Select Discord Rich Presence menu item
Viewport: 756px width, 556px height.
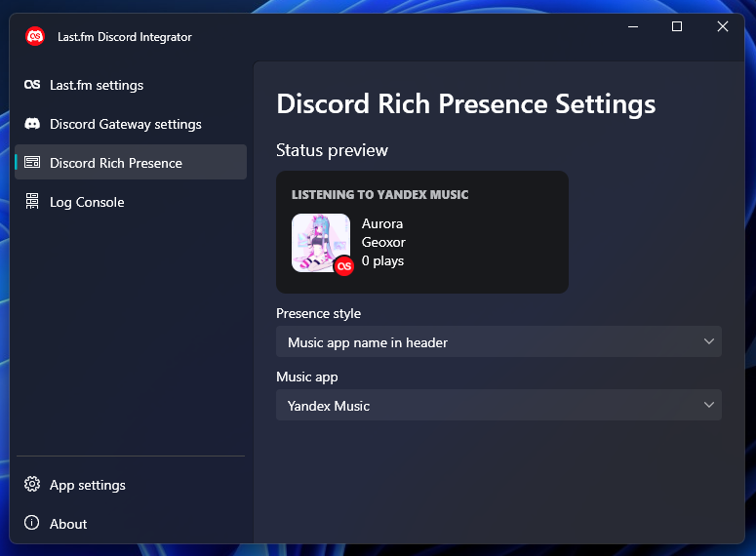[x=131, y=163]
